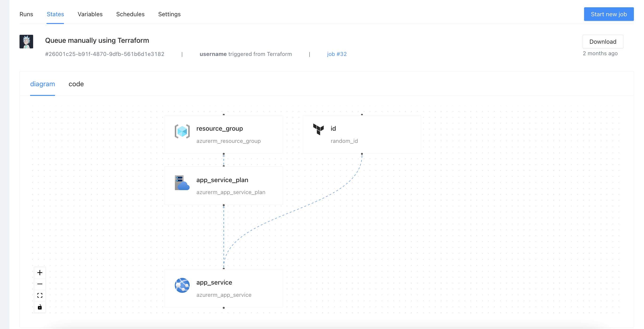Screen dimensions: 644x329
Task: Zoom in with the plus control
Action: (40, 273)
